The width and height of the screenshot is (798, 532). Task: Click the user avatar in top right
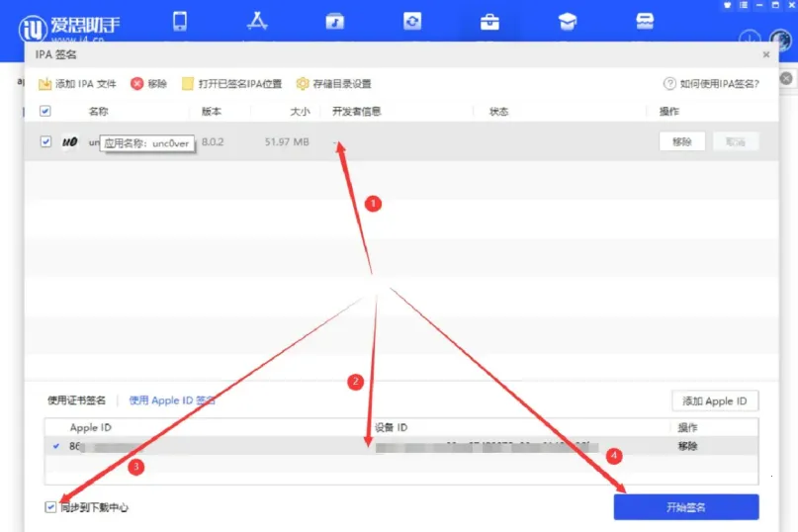point(780,40)
